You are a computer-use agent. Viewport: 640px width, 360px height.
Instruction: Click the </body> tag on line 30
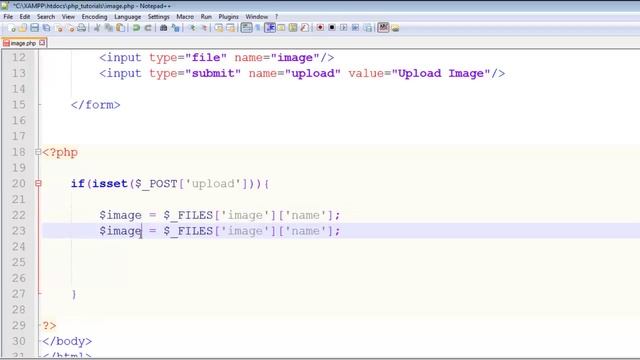(67, 341)
